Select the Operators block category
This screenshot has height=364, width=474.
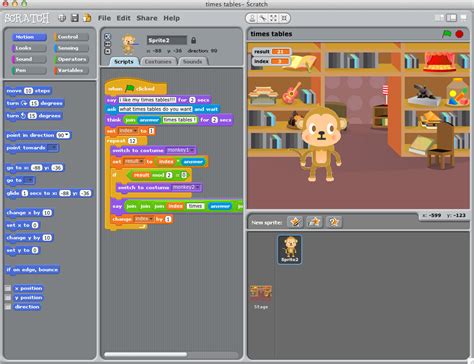click(x=71, y=59)
